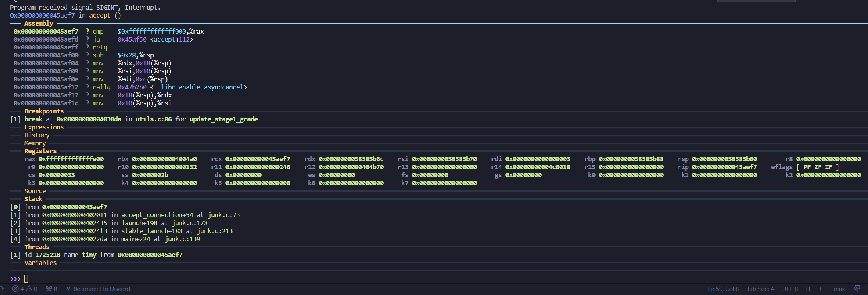
Task: Open the junk.c:213 stable_launch frame link
Action: pyautogui.click(x=215, y=231)
